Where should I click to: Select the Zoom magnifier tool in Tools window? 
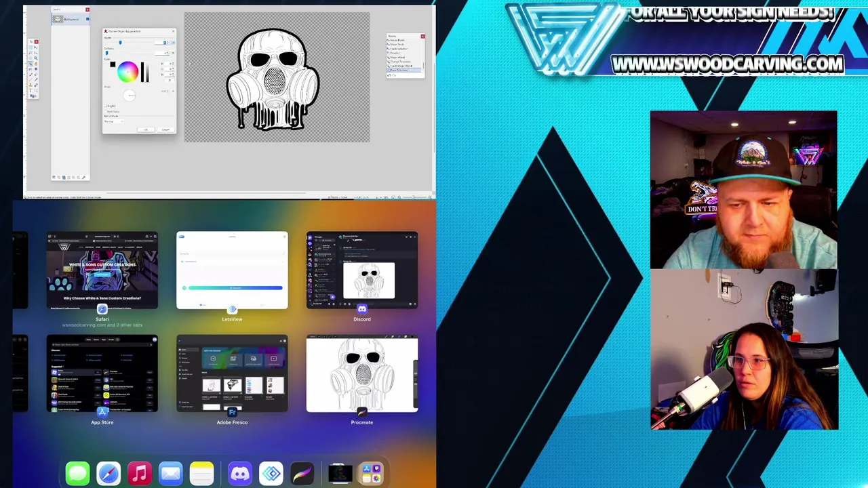click(x=36, y=58)
